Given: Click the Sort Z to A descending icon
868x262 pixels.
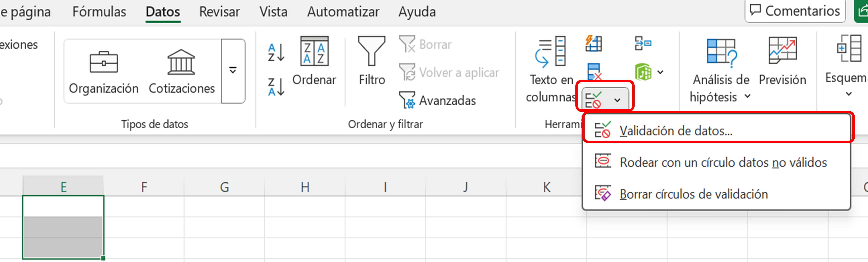Looking at the screenshot, I should click(276, 87).
